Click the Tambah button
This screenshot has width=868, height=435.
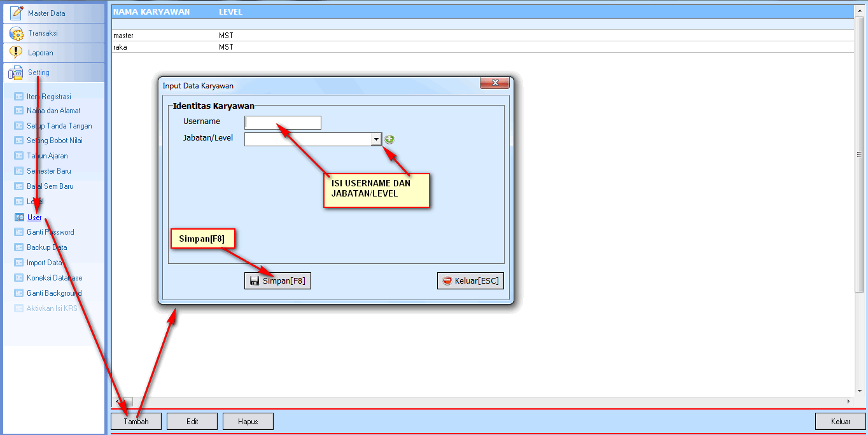(136, 421)
